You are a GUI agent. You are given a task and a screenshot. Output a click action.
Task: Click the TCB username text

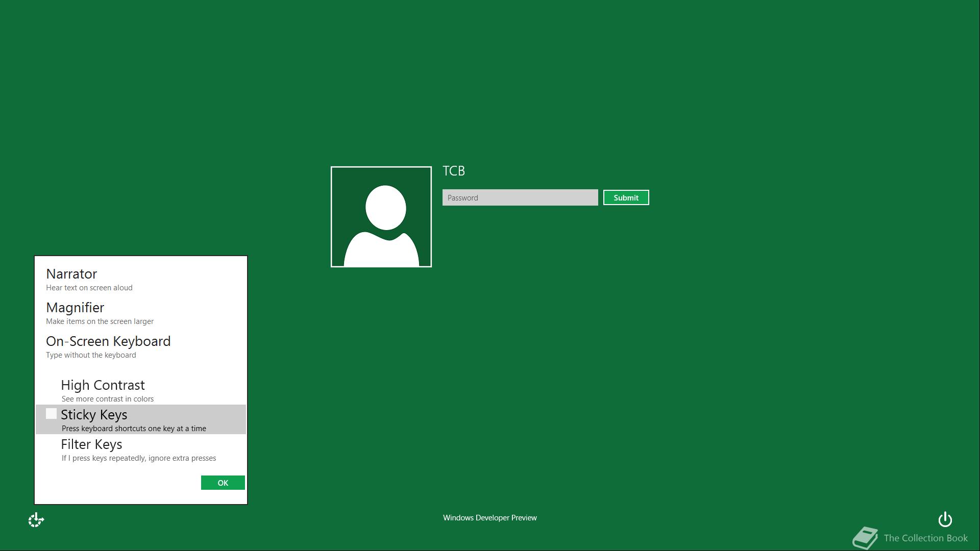click(x=454, y=171)
